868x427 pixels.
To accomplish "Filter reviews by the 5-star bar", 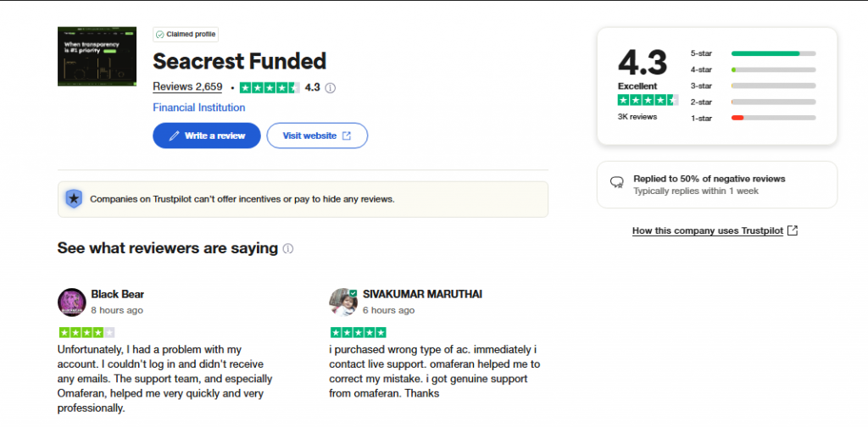I will (773, 53).
